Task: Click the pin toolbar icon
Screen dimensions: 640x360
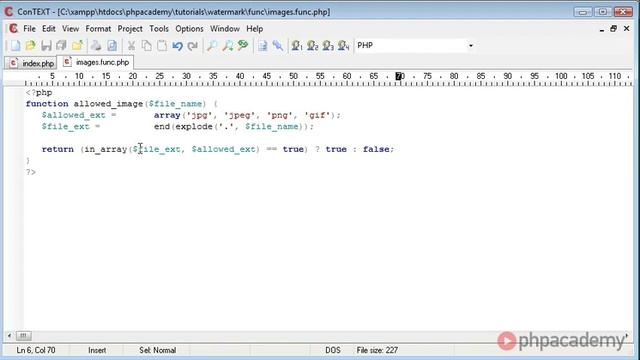Action: [278, 45]
